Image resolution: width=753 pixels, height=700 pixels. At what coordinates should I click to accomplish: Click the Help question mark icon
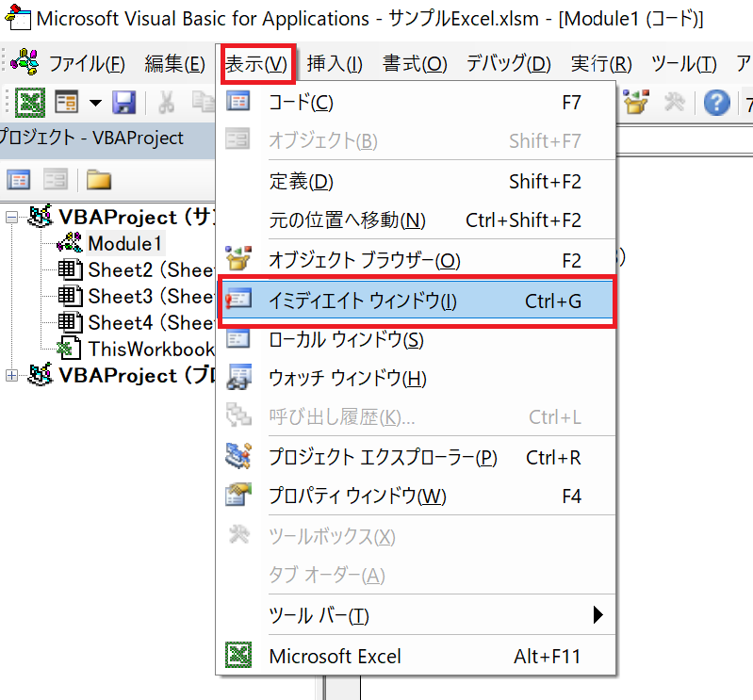pyautogui.click(x=717, y=102)
